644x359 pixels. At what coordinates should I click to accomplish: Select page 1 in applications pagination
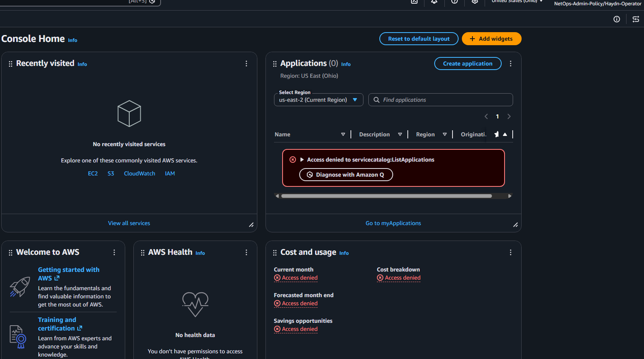497,116
